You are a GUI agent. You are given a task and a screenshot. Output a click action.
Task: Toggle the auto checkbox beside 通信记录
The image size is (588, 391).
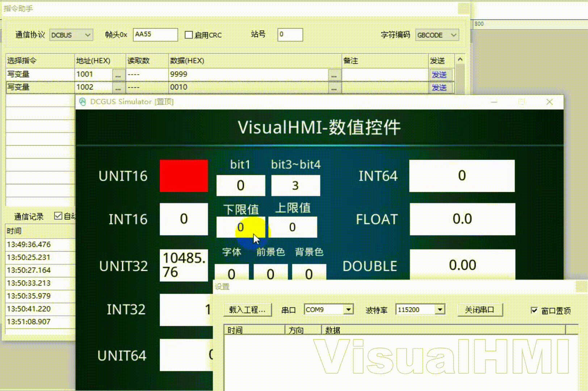[58, 216]
